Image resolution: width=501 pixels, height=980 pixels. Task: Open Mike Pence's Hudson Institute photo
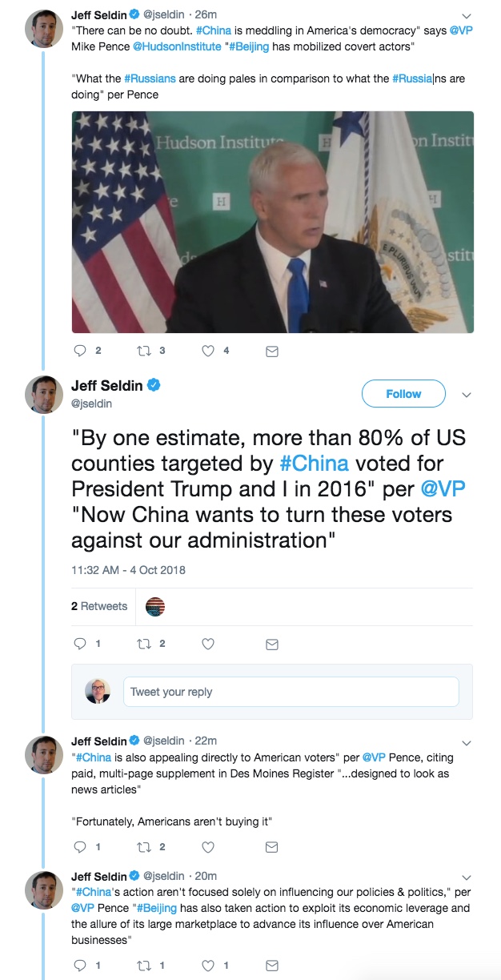(x=272, y=222)
